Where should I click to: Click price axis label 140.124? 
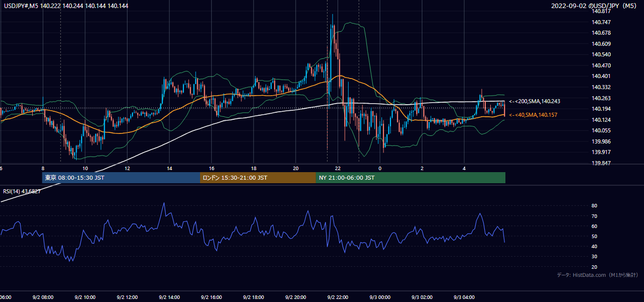pos(602,120)
